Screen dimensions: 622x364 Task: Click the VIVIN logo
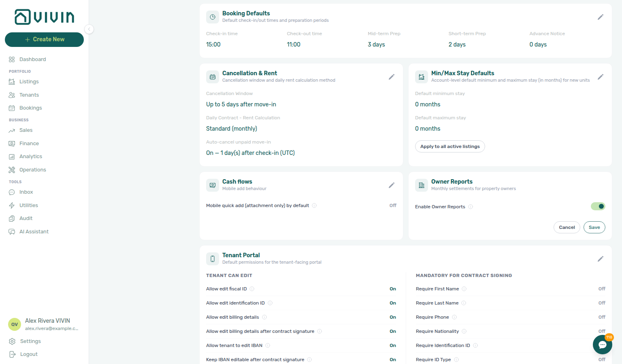[45, 17]
